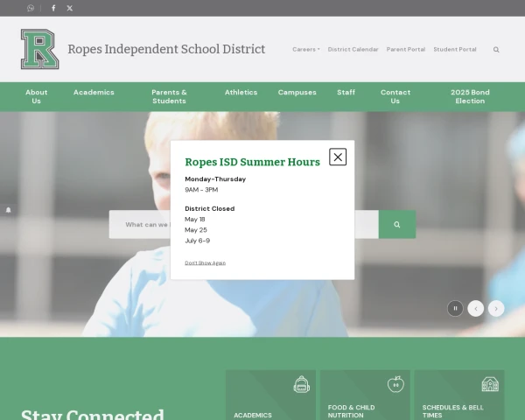Pause the hero slideshow
Image resolution: width=525 pixels, height=420 pixels.
pos(455,309)
